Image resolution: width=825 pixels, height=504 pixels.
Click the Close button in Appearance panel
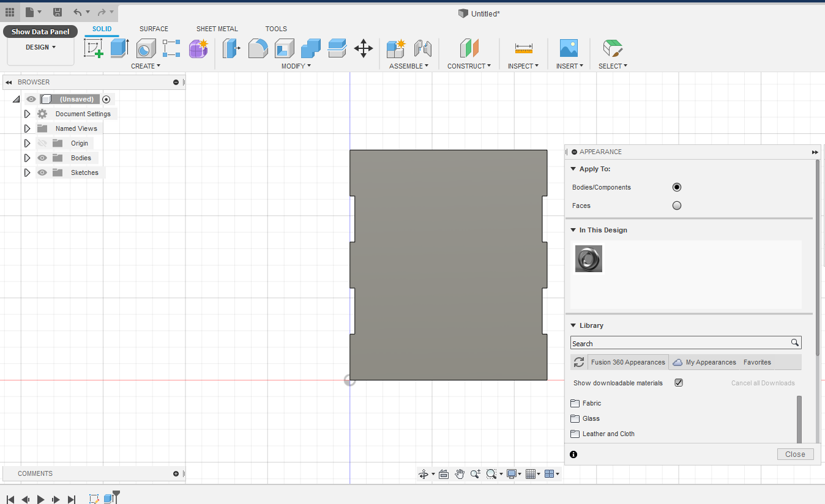click(x=795, y=454)
